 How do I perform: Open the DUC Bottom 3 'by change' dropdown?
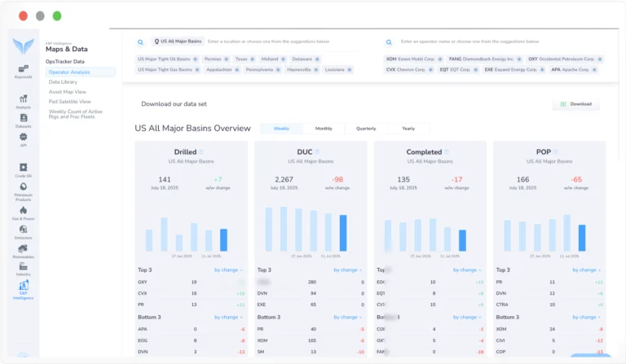pos(349,317)
